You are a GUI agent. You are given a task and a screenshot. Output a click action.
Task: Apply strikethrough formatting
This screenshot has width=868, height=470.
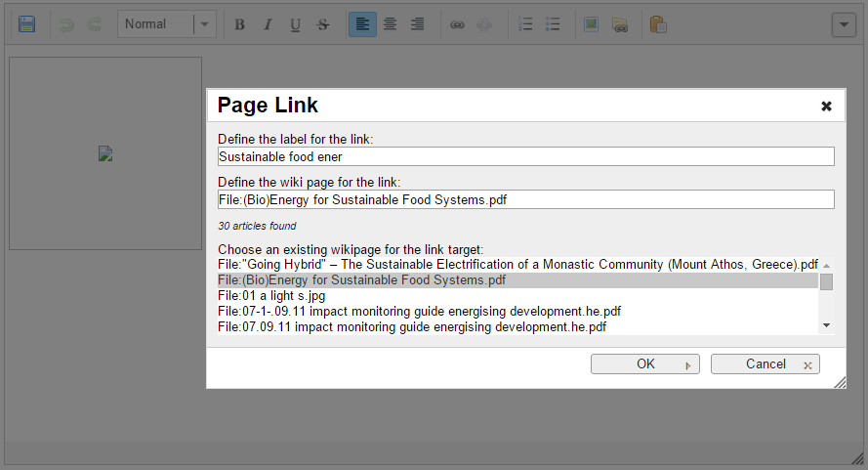pos(323,24)
